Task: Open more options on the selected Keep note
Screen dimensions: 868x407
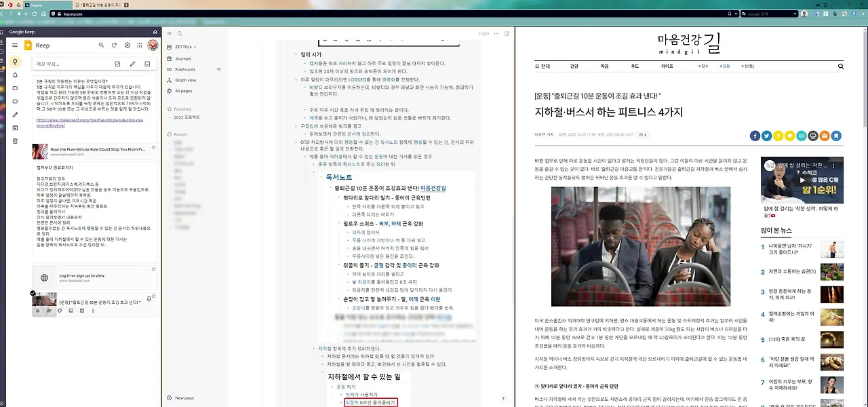Action: click(93, 311)
